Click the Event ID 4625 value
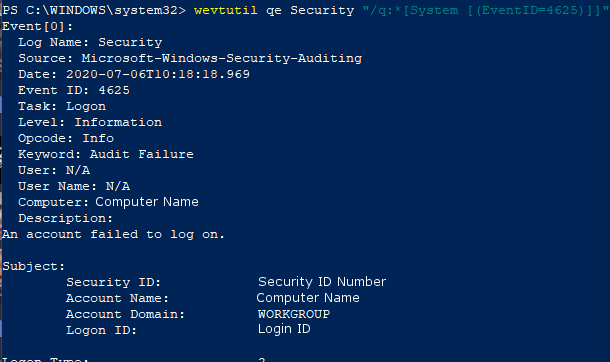This screenshot has width=610, height=362. (114, 90)
